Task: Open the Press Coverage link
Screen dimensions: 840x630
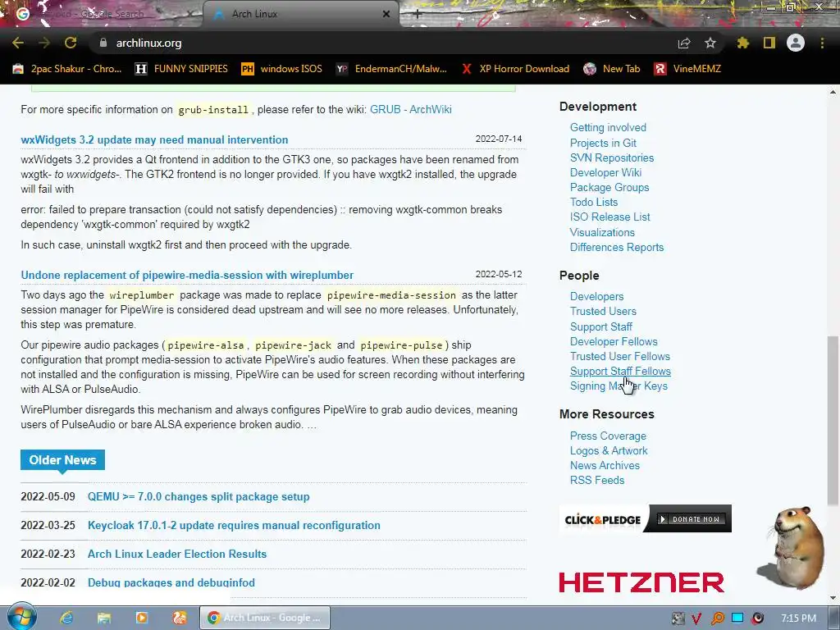Action: coord(608,436)
